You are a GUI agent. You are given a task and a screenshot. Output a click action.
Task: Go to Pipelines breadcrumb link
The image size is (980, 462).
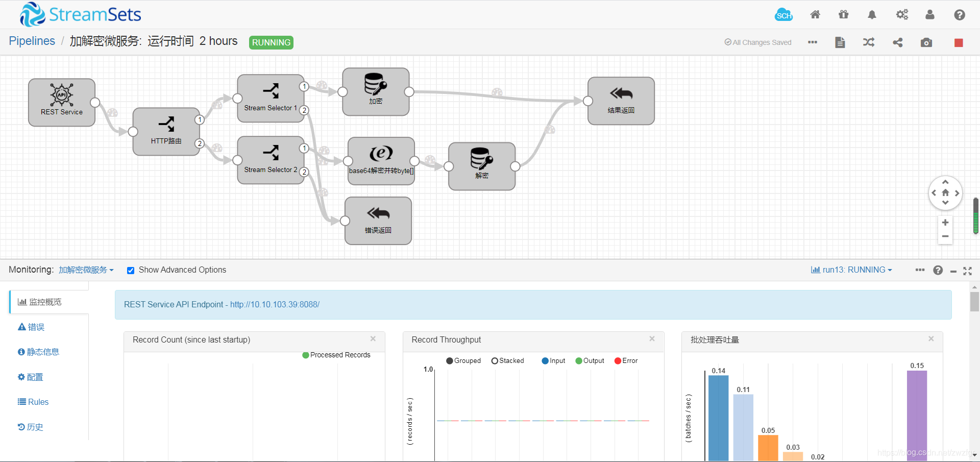coord(32,41)
